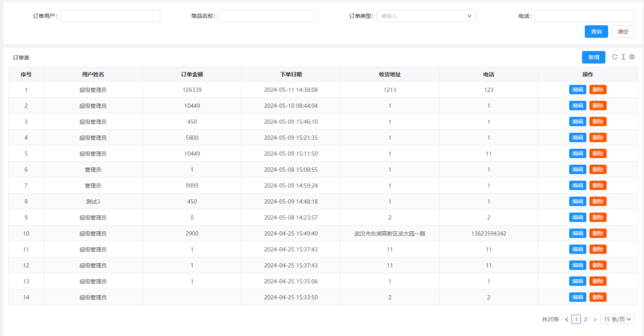Click the table density icon

click(623, 57)
